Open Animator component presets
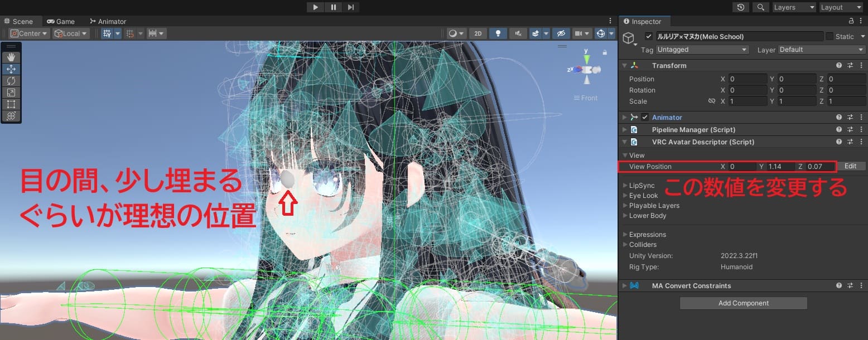This screenshot has height=340, width=868. pos(850,118)
